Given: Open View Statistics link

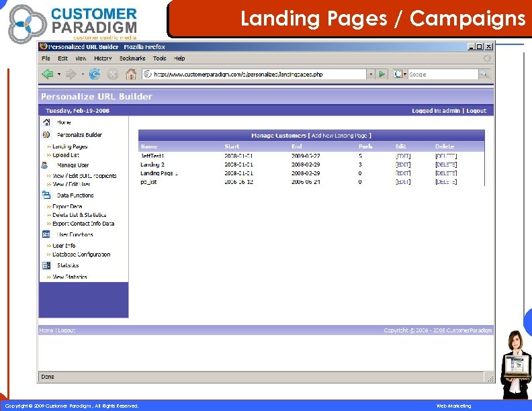Looking at the screenshot, I should click(x=70, y=277).
